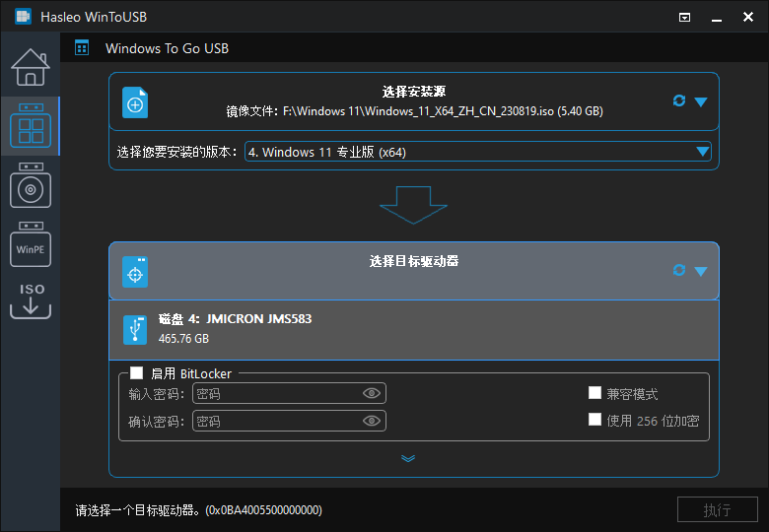Screen dimensions: 769x532
Task: Click the installation source file icon
Action: click(x=135, y=102)
